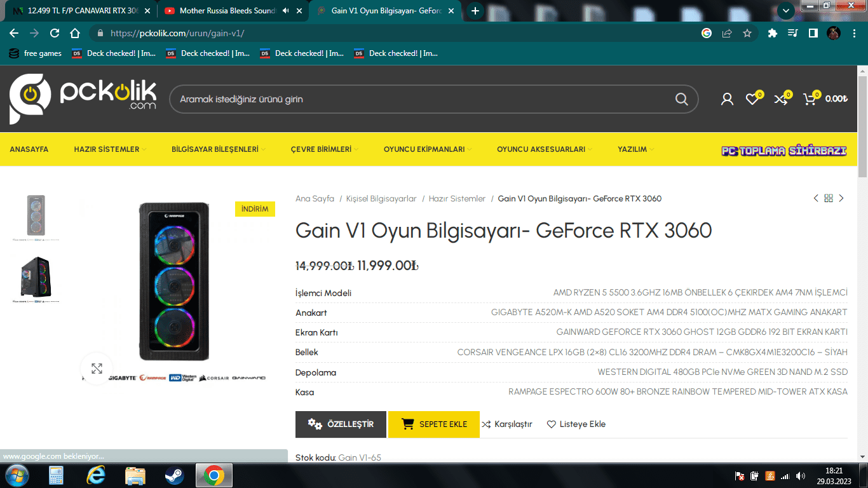The image size is (868, 488).
Task: Bookmark this page with the star icon
Action: tap(747, 33)
